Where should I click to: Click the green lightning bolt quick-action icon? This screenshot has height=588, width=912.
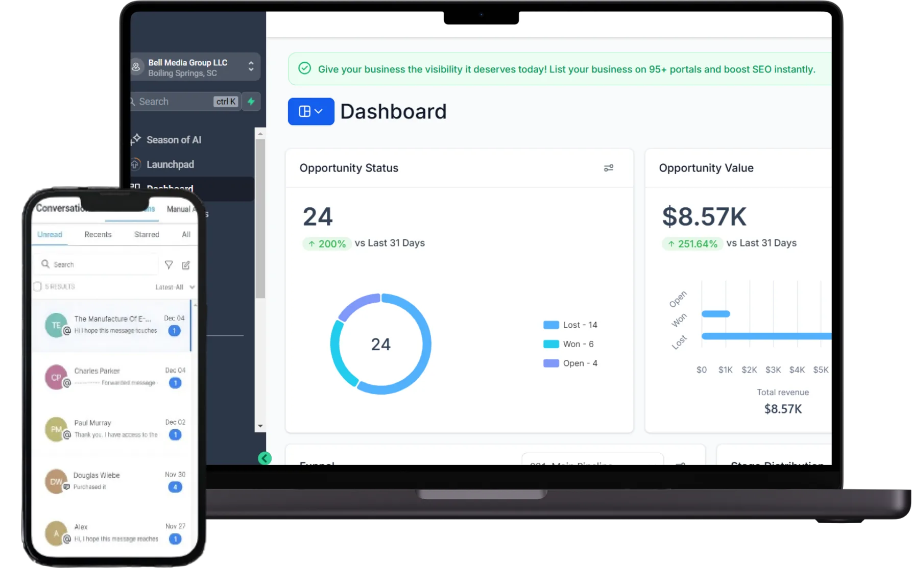(251, 102)
